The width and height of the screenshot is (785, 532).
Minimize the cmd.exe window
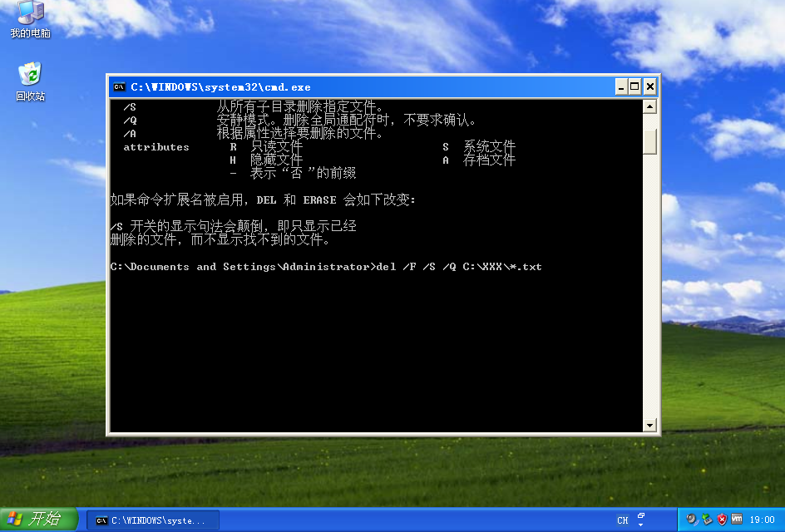pos(621,86)
